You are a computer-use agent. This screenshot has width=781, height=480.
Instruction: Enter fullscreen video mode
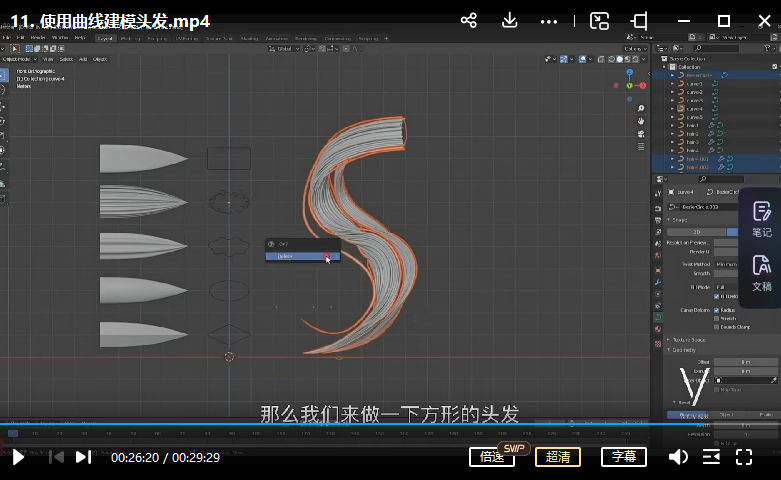(x=744, y=457)
